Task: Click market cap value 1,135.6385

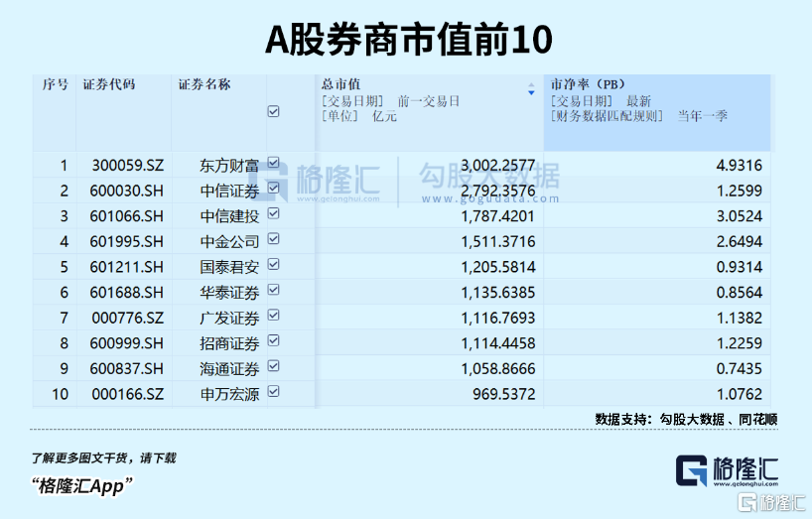Action: [x=498, y=293]
